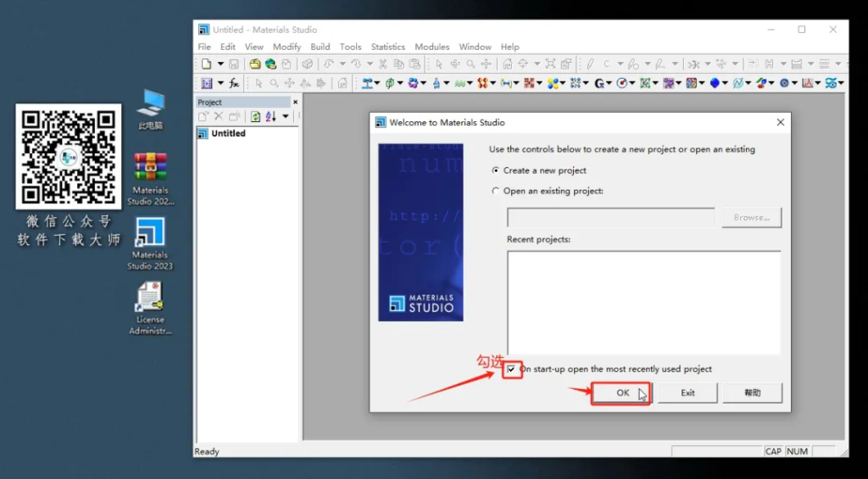Click the green refresh icon in Project panel

coord(255,116)
